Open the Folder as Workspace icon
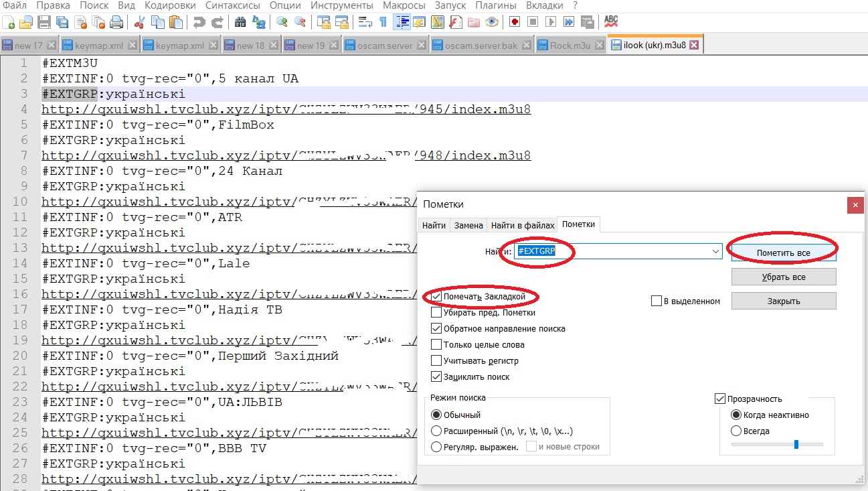This screenshot has width=868, height=491. coord(474,22)
